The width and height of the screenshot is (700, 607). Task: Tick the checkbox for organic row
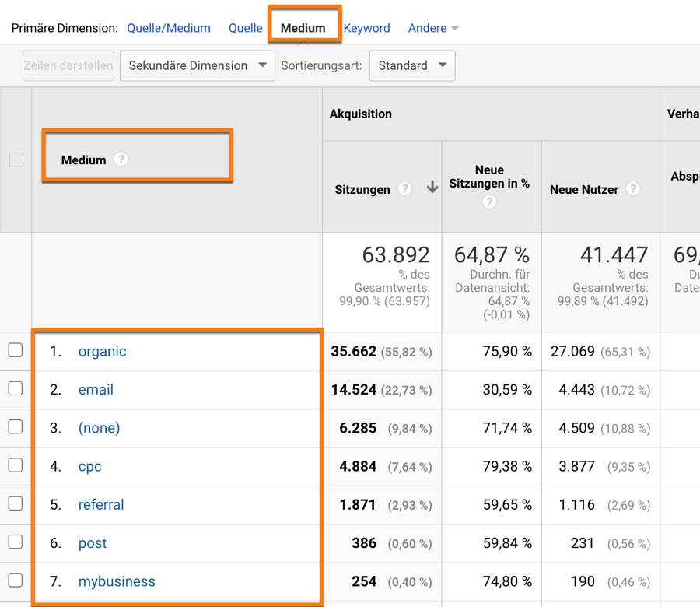point(16,350)
